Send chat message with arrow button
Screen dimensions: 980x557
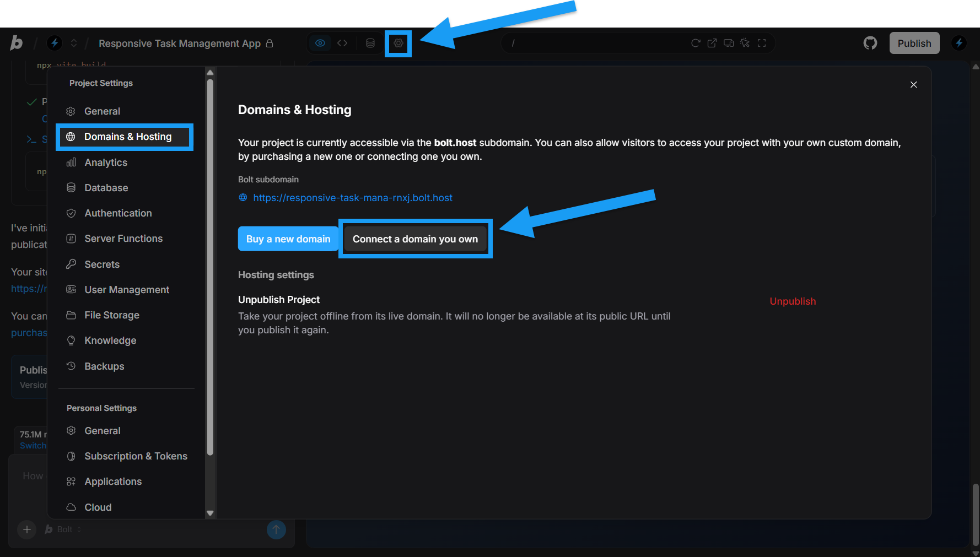pyautogui.click(x=276, y=529)
